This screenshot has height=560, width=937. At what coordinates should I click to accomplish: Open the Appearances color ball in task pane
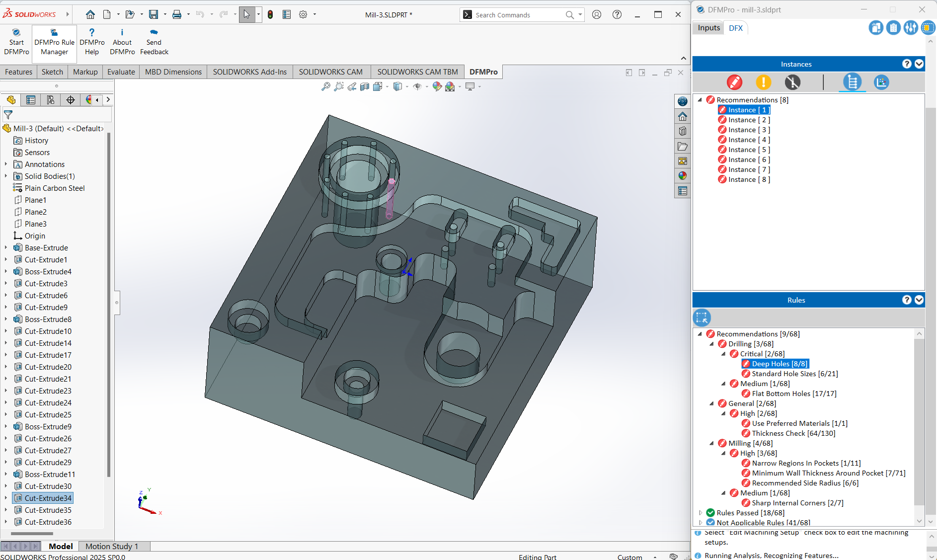point(683,176)
